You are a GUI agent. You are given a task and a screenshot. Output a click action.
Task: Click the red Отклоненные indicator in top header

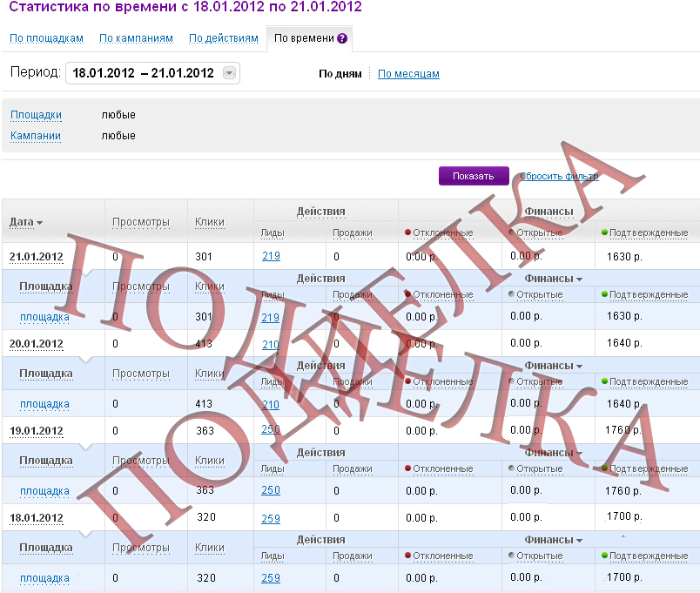coord(408,232)
